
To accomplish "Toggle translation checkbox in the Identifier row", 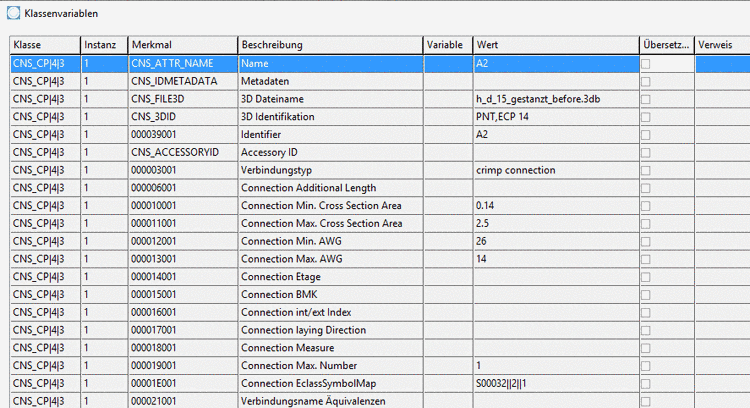I will click(646, 134).
